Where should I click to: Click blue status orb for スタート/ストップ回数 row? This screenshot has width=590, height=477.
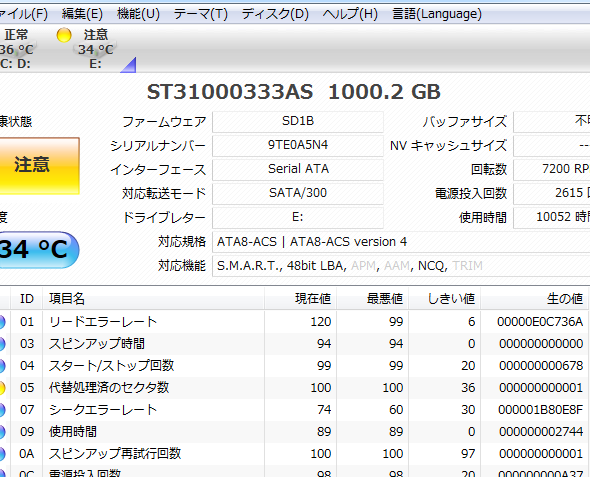(2, 366)
